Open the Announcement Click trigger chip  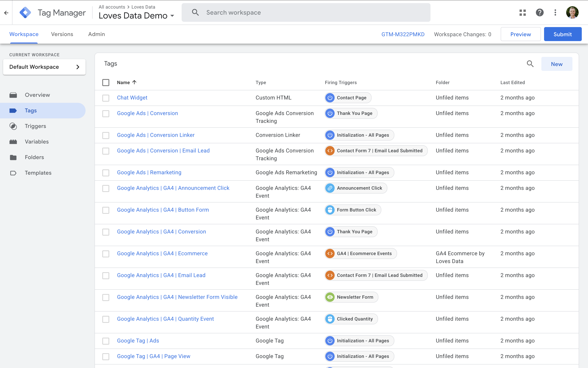(x=356, y=188)
